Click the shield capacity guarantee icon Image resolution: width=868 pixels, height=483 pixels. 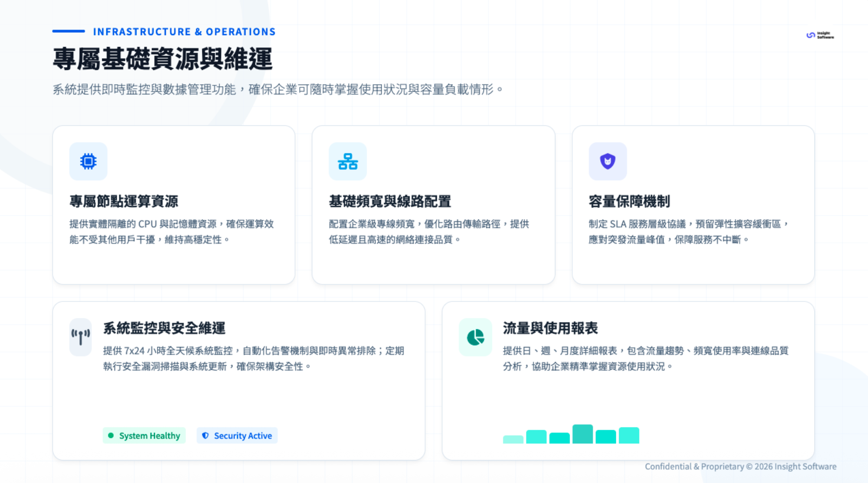pyautogui.click(x=608, y=161)
